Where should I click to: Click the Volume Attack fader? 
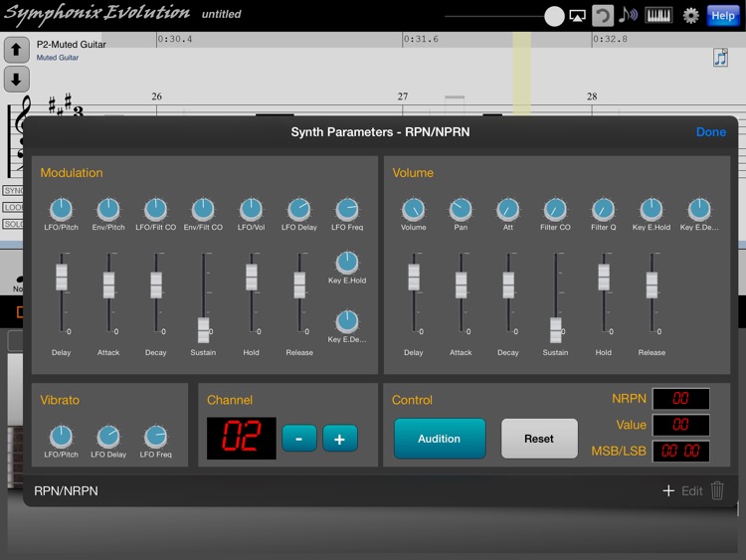click(461, 285)
